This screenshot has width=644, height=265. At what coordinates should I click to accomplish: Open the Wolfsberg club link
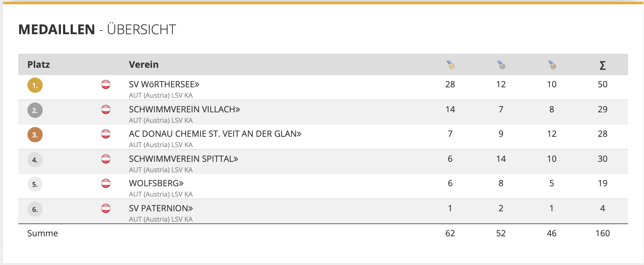(156, 183)
